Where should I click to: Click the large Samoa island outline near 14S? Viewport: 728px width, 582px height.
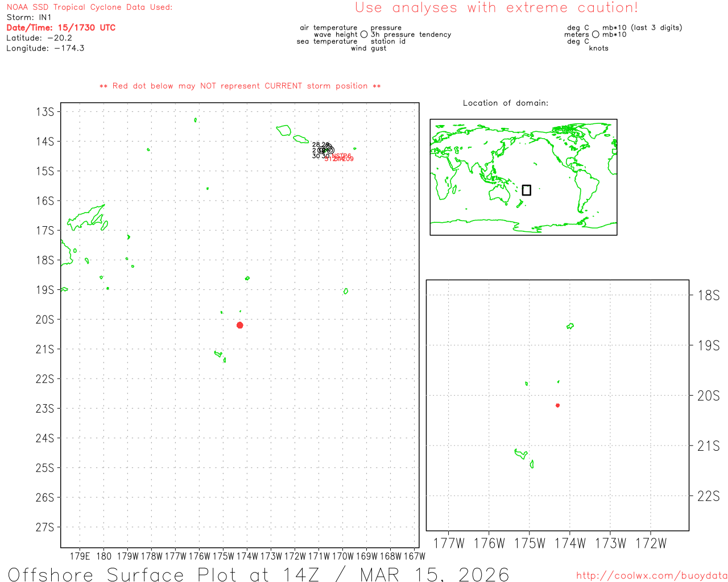pos(284,130)
